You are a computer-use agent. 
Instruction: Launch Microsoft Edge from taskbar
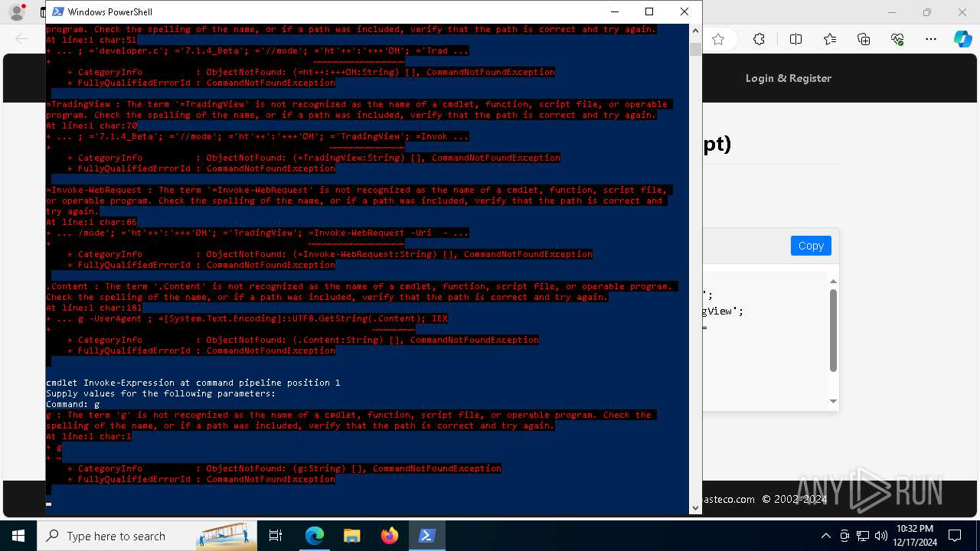coord(315,536)
